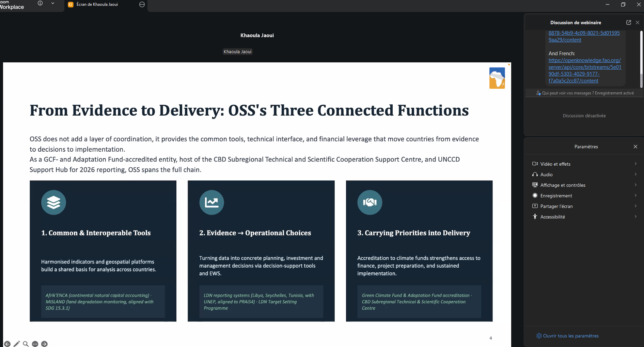The height and width of the screenshot is (347, 644).
Task: Click the monitor icon beside Affichage et contrôles
Action: coord(535,185)
